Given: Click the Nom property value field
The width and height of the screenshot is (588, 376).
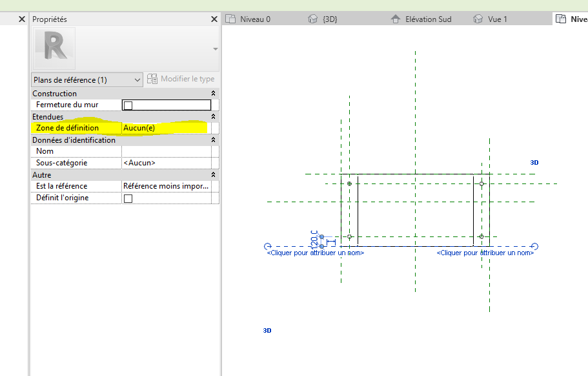Looking at the screenshot, I should pos(165,151).
